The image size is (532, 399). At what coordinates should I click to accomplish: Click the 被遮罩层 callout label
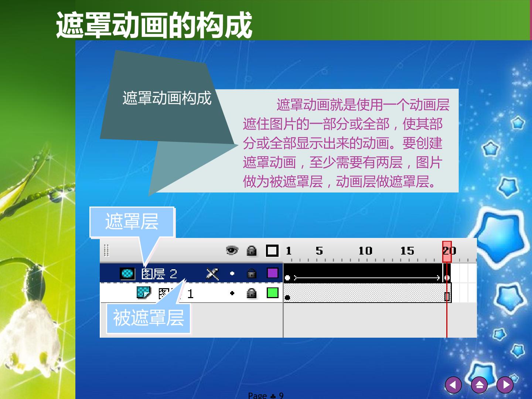[x=148, y=318]
